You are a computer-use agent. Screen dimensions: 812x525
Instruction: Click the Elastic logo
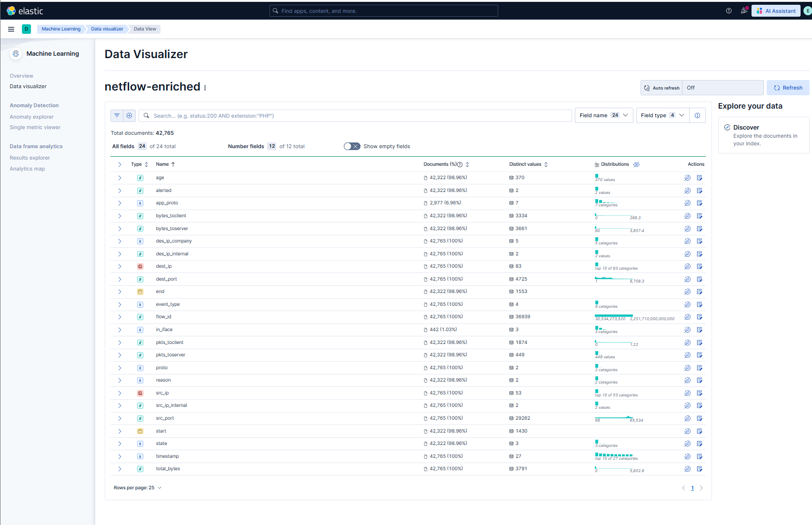click(25, 10)
